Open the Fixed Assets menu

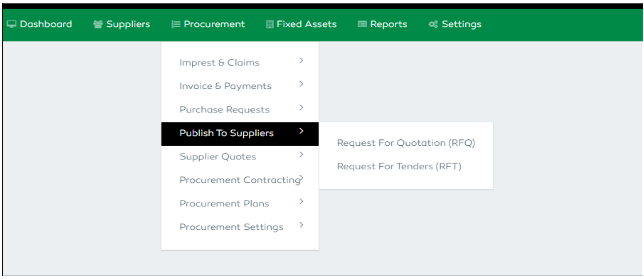point(301,24)
